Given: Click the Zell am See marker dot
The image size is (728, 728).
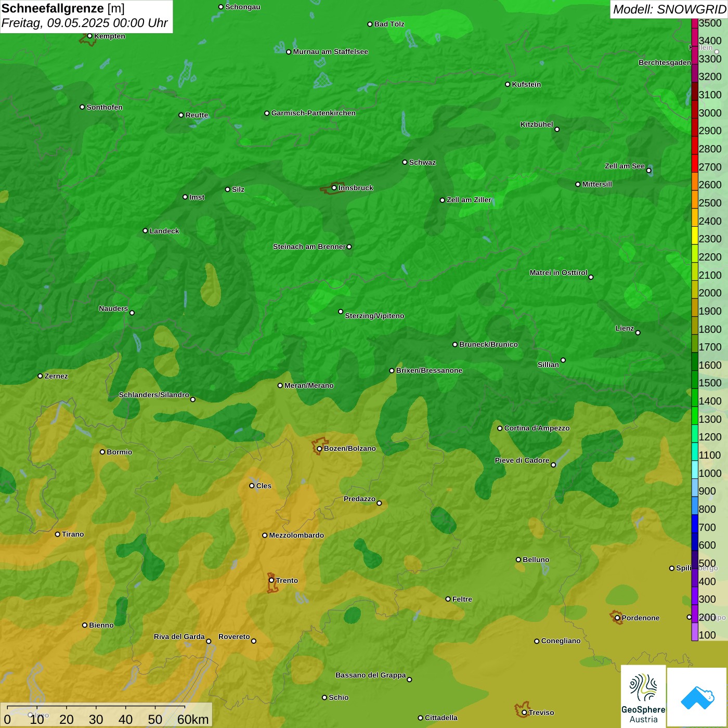Looking at the screenshot, I should (648, 171).
